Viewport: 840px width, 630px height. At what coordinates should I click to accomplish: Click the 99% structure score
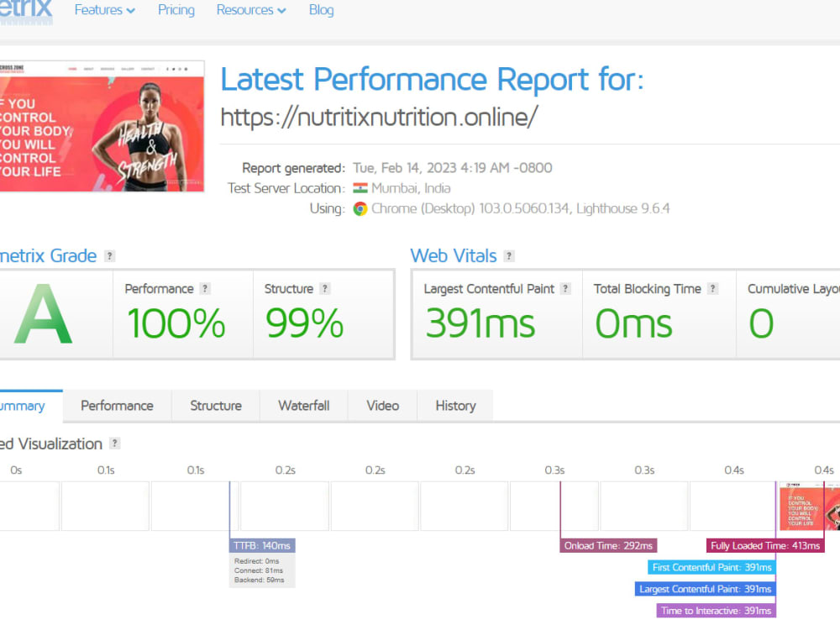point(304,323)
